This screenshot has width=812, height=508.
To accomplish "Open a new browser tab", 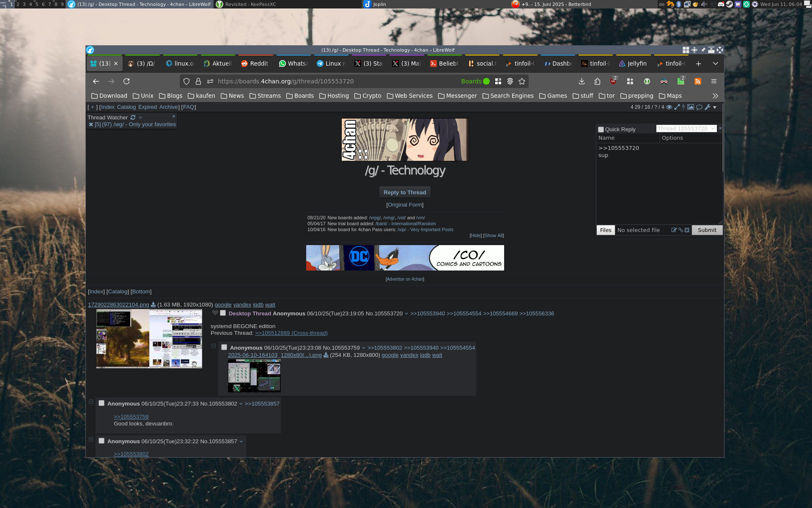I will click(x=698, y=63).
